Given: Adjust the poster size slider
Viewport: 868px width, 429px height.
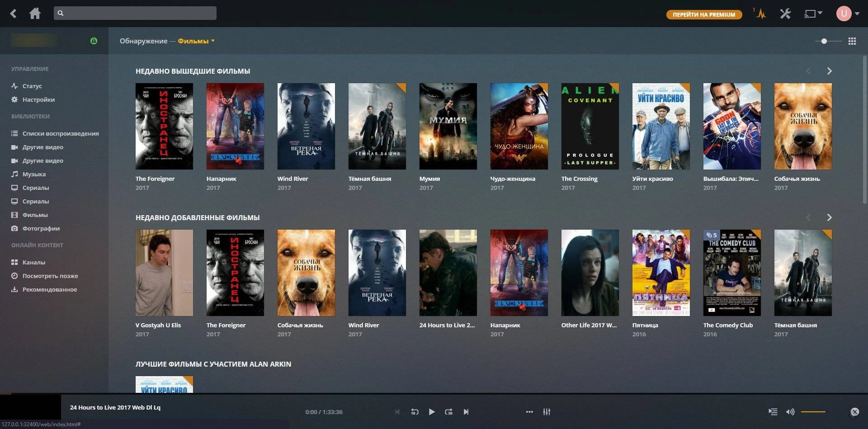Looking at the screenshot, I should click(828, 41).
